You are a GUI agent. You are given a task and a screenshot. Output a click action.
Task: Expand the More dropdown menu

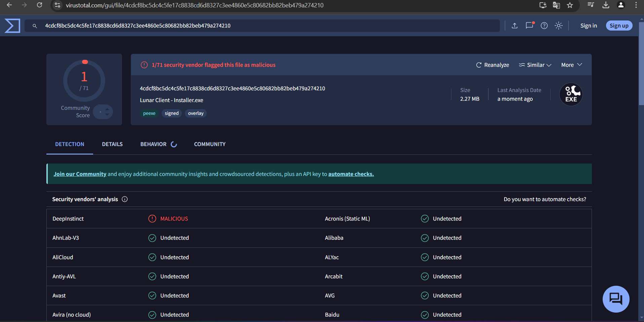tap(571, 65)
